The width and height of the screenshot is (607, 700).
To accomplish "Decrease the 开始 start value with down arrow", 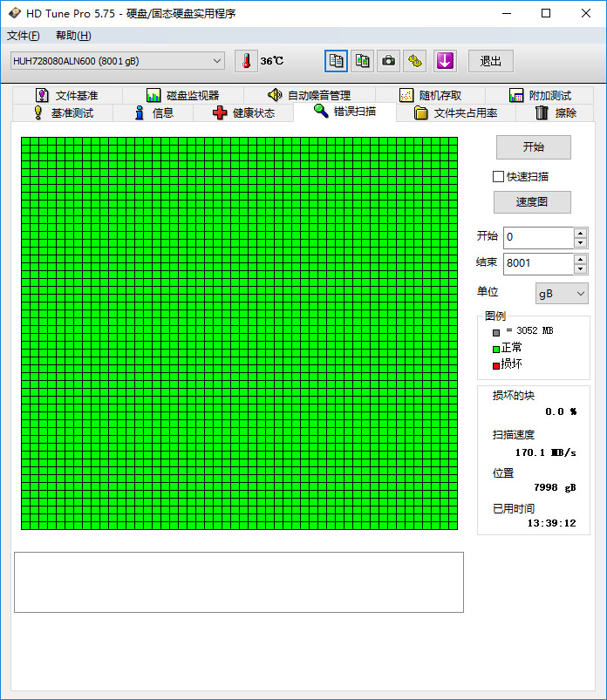I will pyautogui.click(x=580, y=243).
